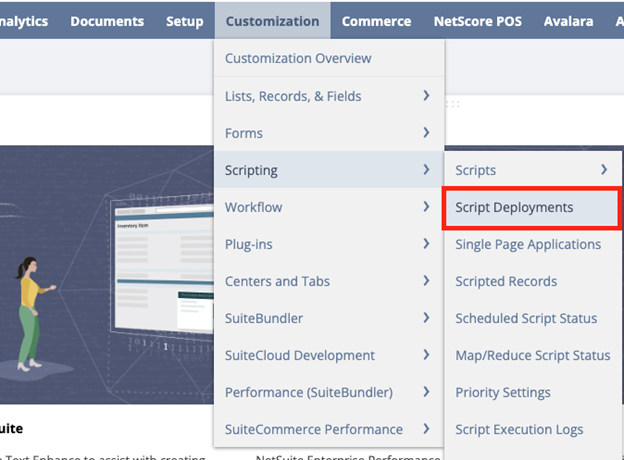Choose Priority Settings
This screenshot has height=460, width=624.
532,392
